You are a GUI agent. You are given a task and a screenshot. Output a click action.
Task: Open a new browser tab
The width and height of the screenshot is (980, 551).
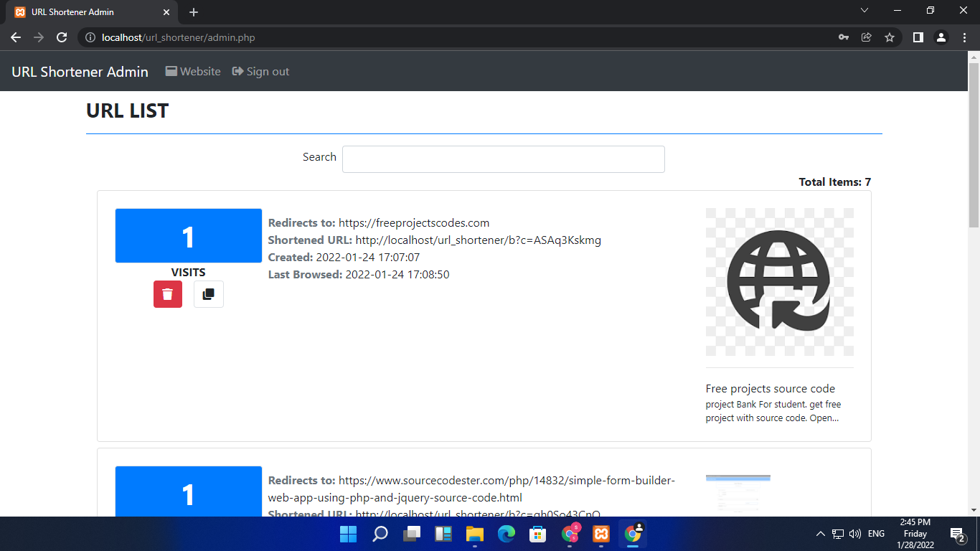193,11
